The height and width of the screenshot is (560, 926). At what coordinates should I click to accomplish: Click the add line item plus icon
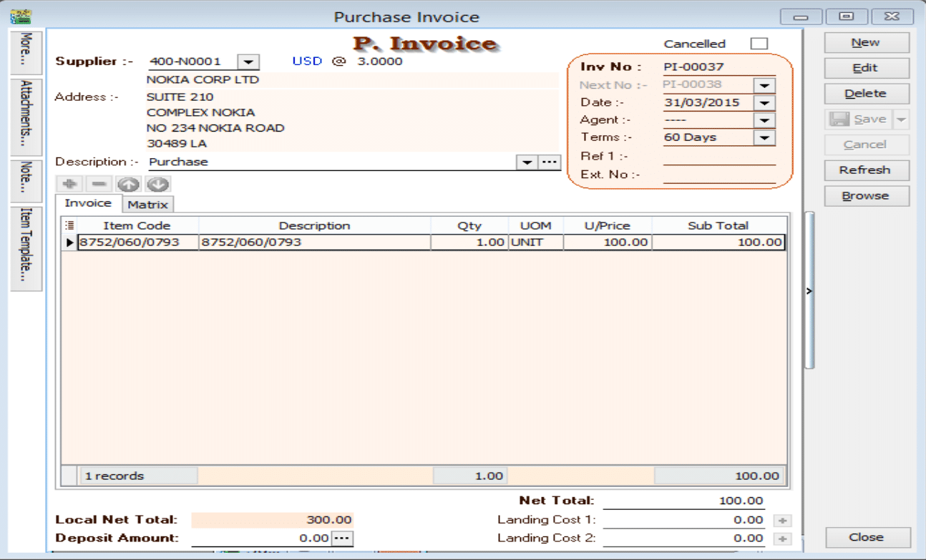pos(69,184)
